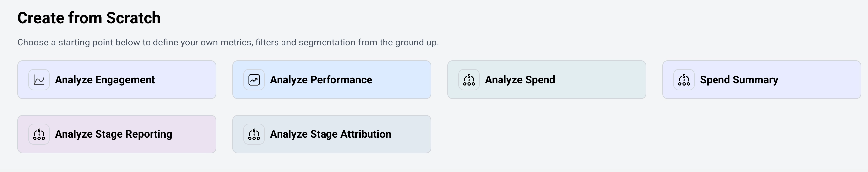Click empty right area of Analyze Engagement card
Viewport: 868px width, 172px height.
tap(189, 80)
